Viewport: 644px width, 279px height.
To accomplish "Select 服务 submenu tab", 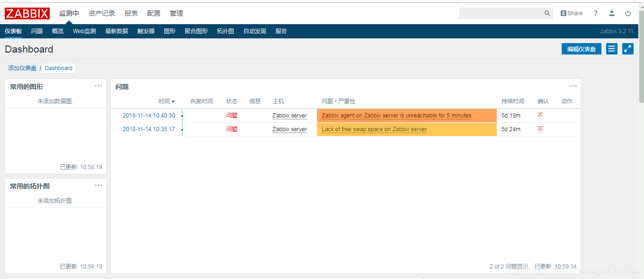I will (x=281, y=31).
